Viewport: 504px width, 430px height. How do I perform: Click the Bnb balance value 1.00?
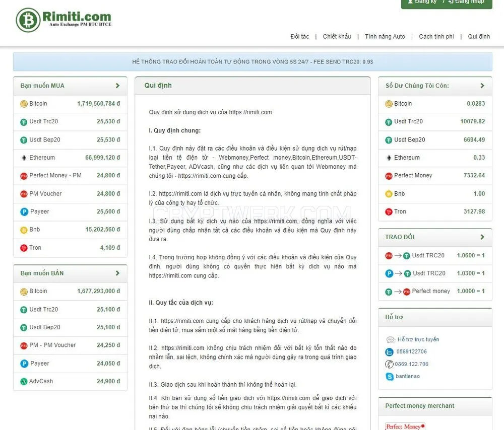click(479, 194)
